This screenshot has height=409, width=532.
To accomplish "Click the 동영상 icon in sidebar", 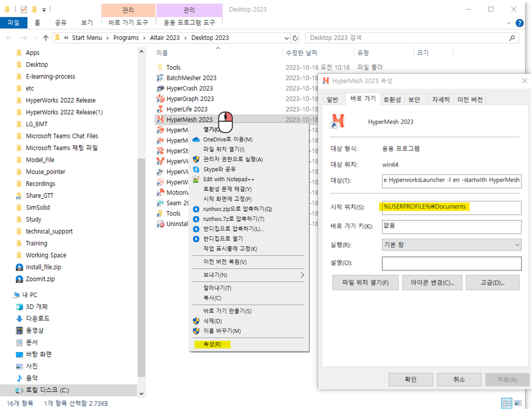I will [x=19, y=331].
